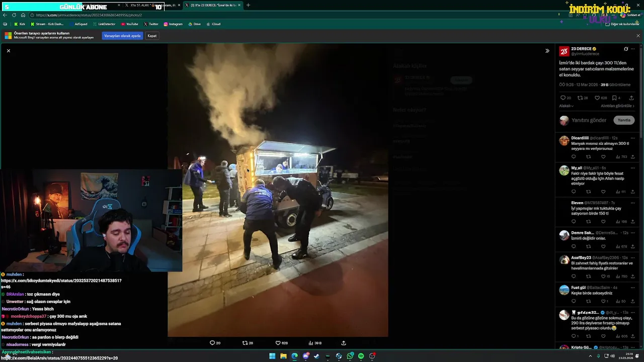This screenshot has height=362, width=644.
Task: Open more options on Dicardiiiii's reply
Action: coord(633,138)
